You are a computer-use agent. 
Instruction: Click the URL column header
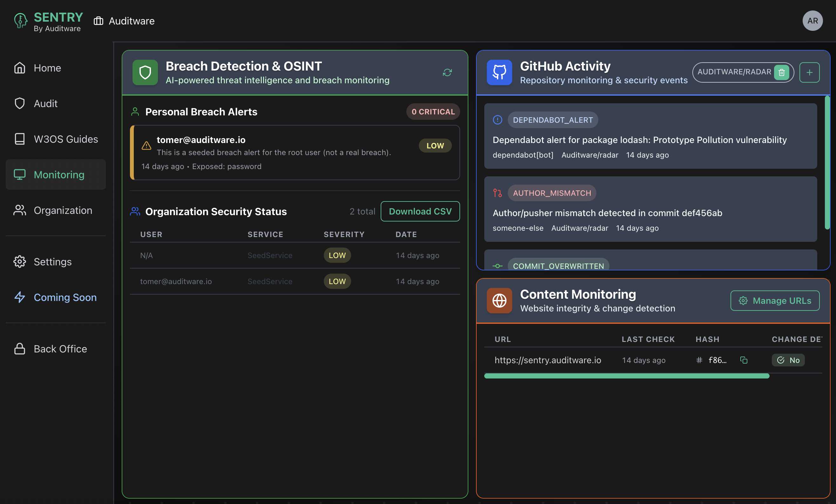pyautogui.click(x=502, y=339)
